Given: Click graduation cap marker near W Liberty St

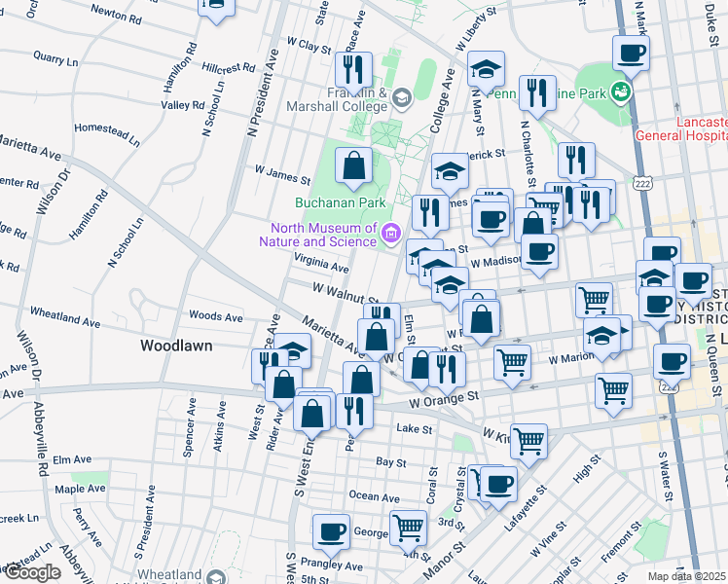Looking at the screenshot, I should pyautogui.click(x=486, y=68).
